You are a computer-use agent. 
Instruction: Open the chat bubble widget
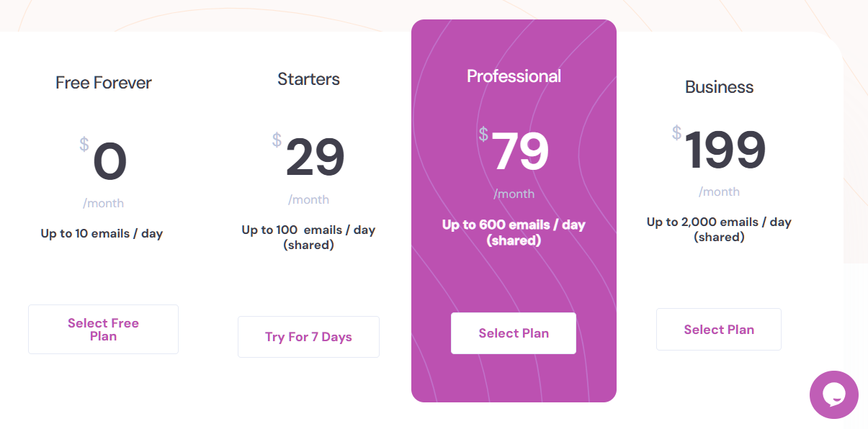click(x=833, y=394)
